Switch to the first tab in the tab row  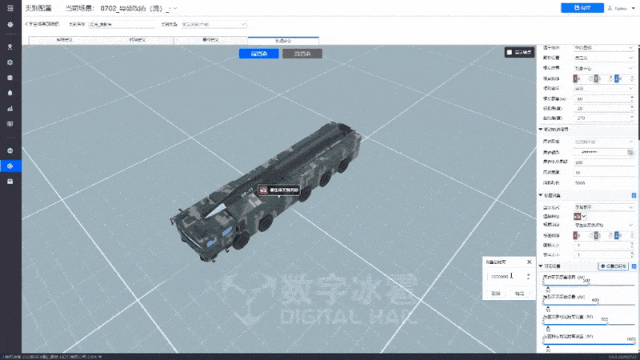[64, 40]
